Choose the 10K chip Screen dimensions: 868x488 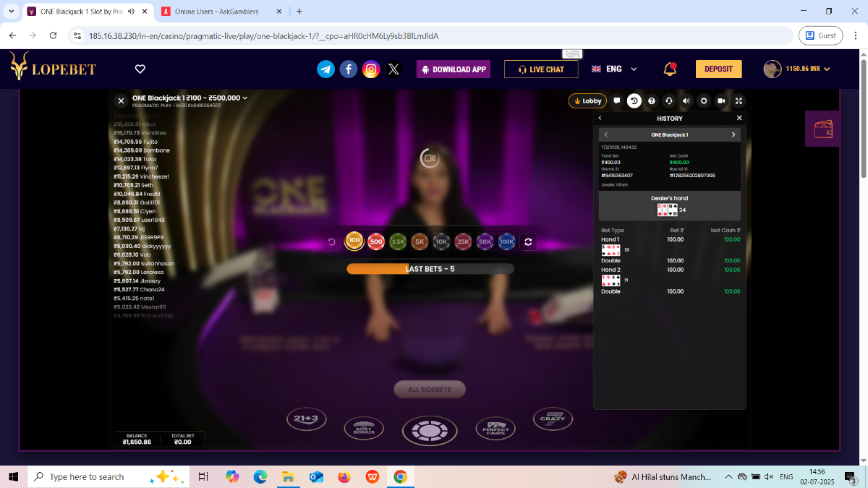[x=441, y=242]
